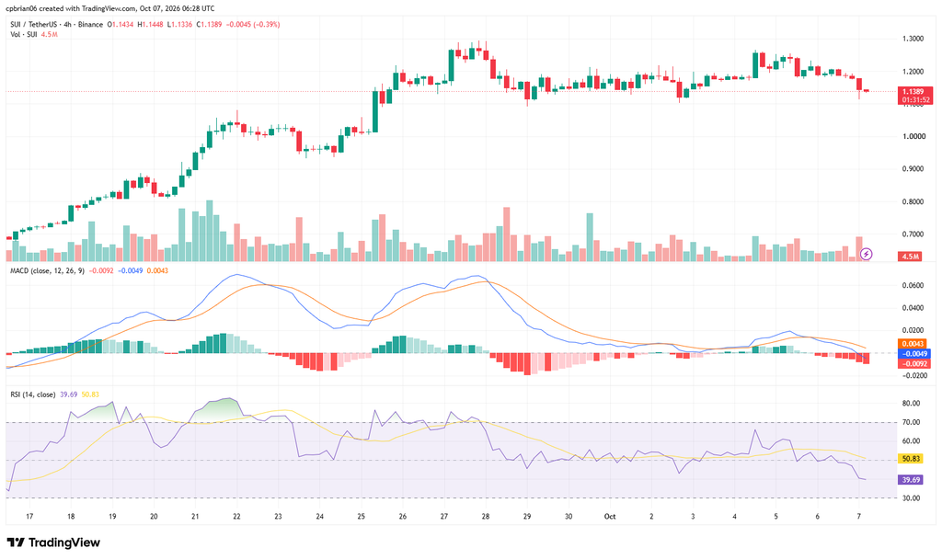Click the low value L1.1336
The height and width of the screenshot is (560, 942).
[x=179, y=25]
